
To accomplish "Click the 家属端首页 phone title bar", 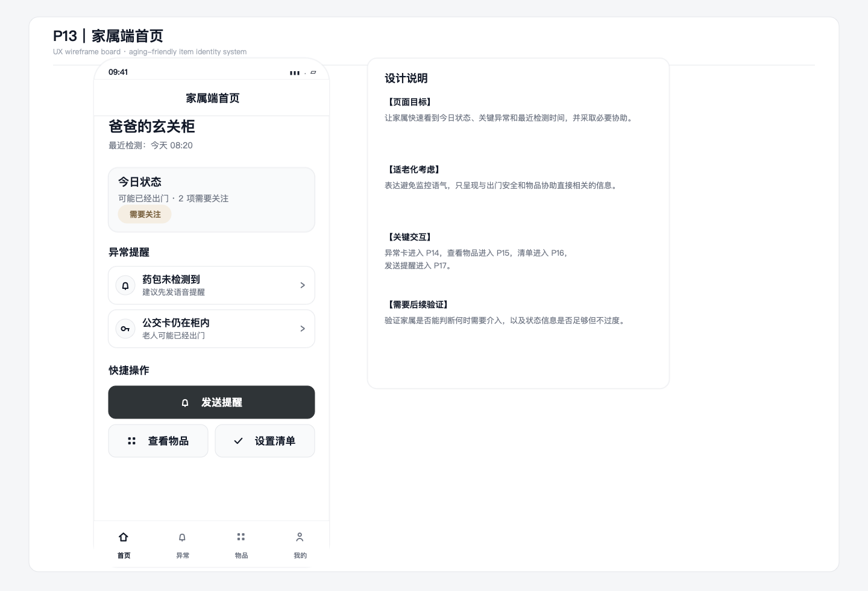I will tap(212, 98).
